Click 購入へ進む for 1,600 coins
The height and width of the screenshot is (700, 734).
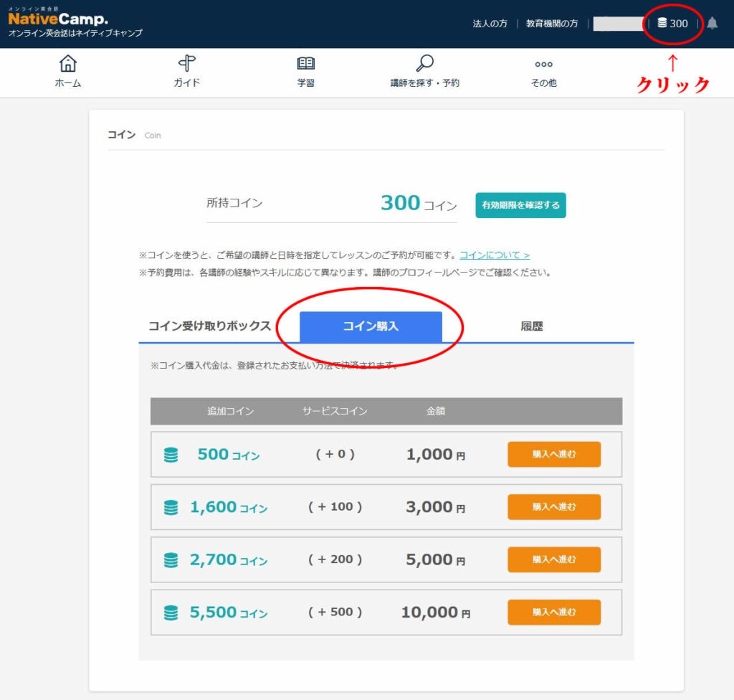pos(553,506)
